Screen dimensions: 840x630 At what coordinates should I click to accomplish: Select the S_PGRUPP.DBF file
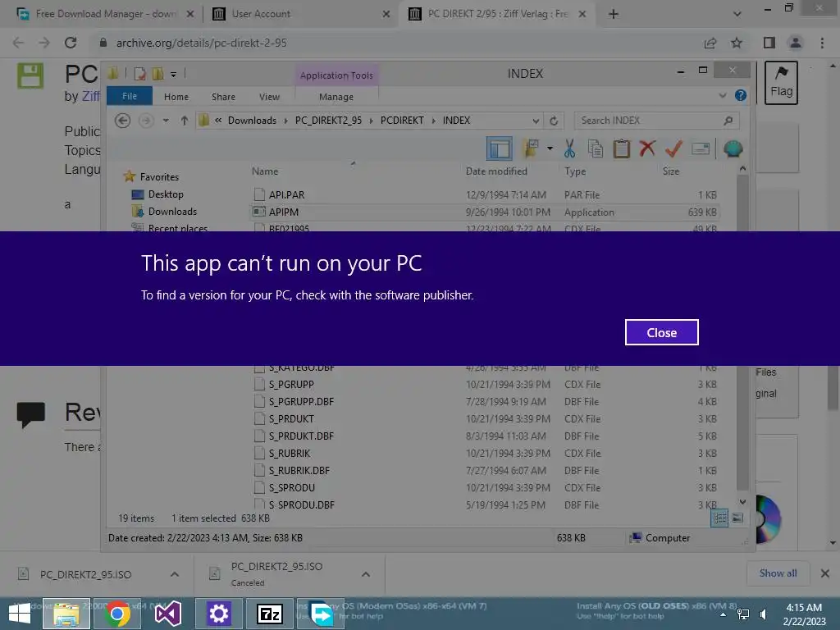[x=485, y=401]
